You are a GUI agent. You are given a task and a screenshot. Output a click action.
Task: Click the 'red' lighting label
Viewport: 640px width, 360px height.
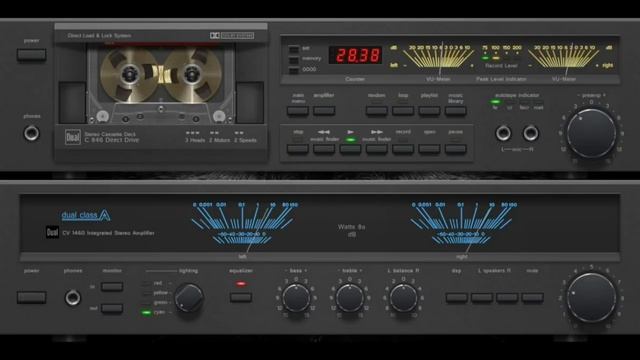(x=158, y=283)
